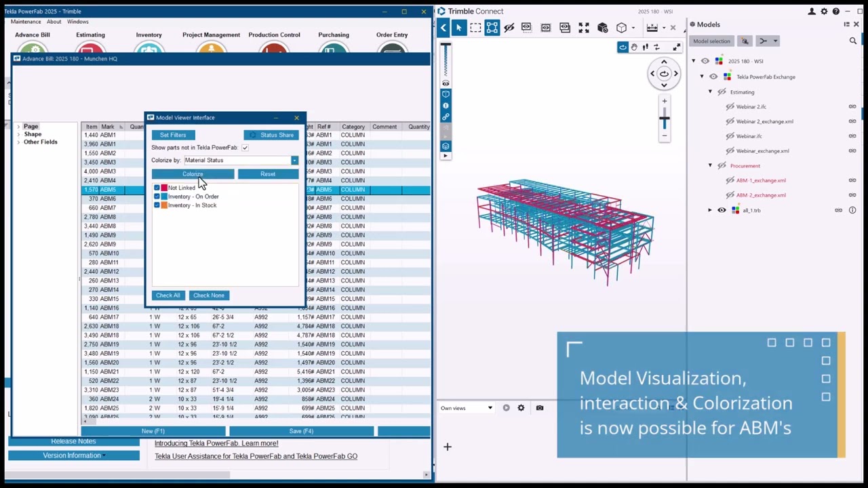Expand the Shape tree item
The height and width of the screenshot is (488, 868).
[x=18, y=134]
